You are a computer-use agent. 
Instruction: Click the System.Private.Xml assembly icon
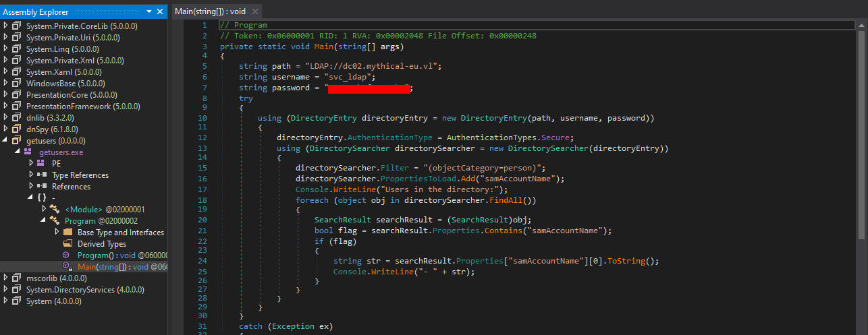point(17,60)
